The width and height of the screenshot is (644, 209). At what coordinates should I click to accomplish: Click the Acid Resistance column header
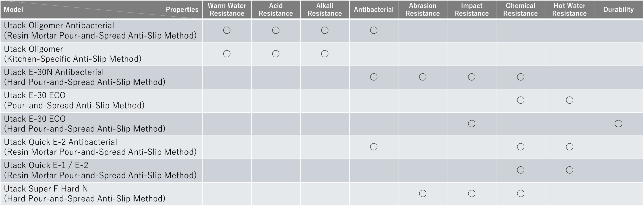coord(276,9)
